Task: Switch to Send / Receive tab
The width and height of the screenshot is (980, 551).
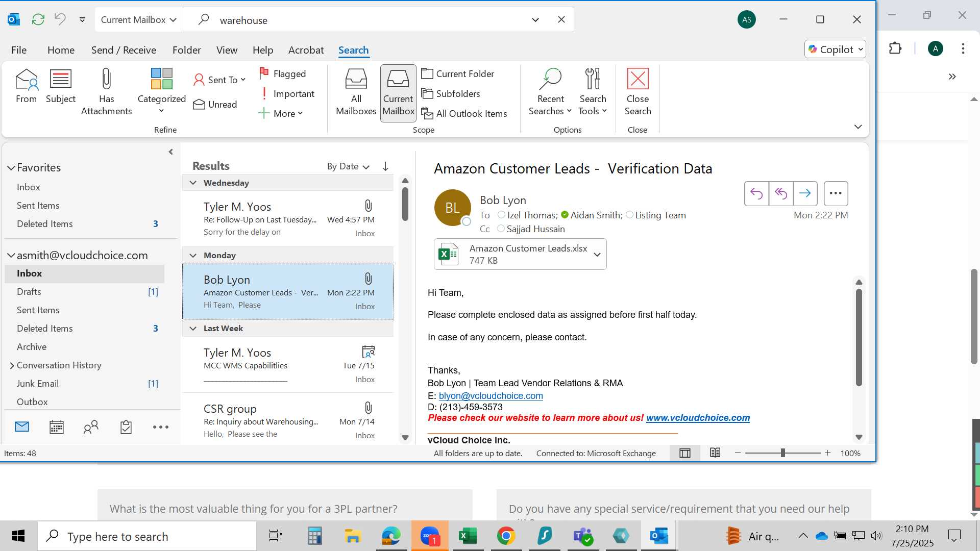Action: [124, 50]
